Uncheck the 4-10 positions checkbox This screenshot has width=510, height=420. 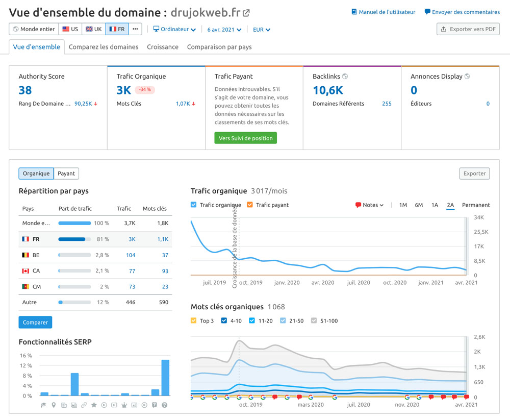tap(224, 320)
